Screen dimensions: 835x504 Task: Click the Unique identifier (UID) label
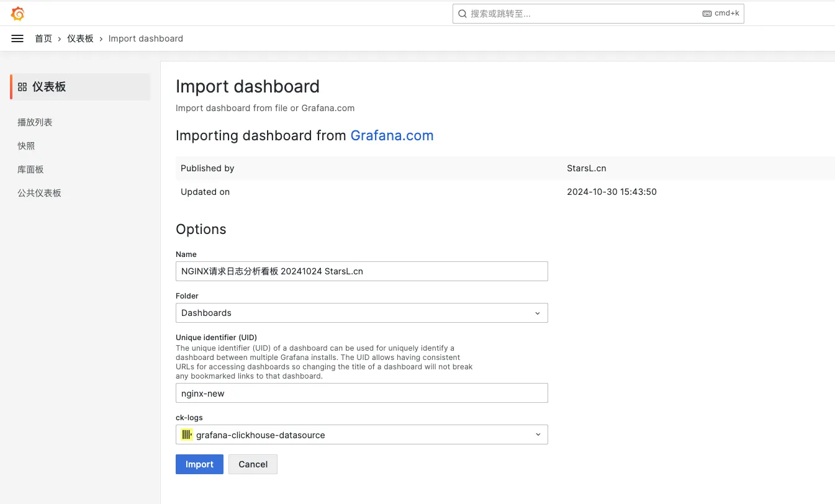(216, 338)
